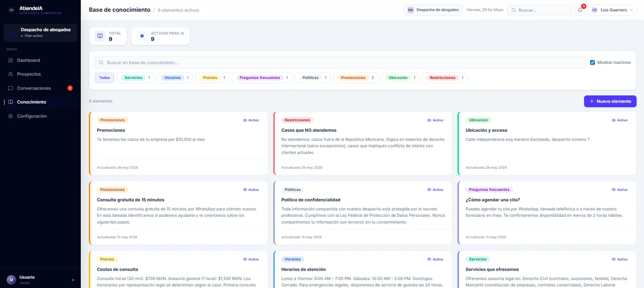Image resolution: width=644 pixels, height=288 pixels.
Task: Toggle Activo on the Promociones $10,000 card
Action: pyautogui.click(x=251, y=120)
